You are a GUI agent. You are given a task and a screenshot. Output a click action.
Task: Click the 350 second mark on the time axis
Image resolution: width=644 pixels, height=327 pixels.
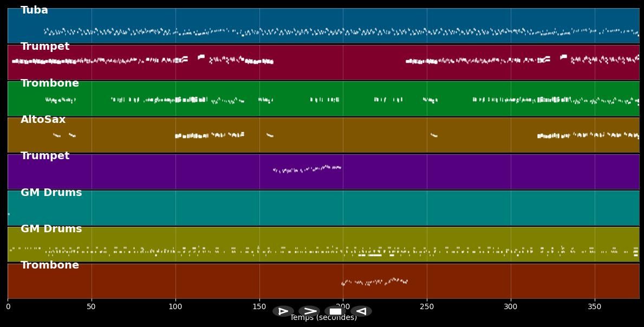pos(595,307)
